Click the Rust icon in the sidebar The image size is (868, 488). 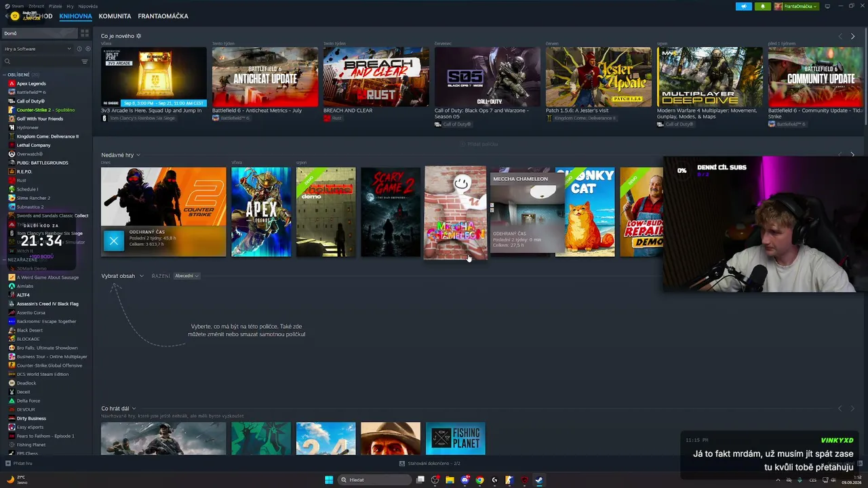point(12,180)
